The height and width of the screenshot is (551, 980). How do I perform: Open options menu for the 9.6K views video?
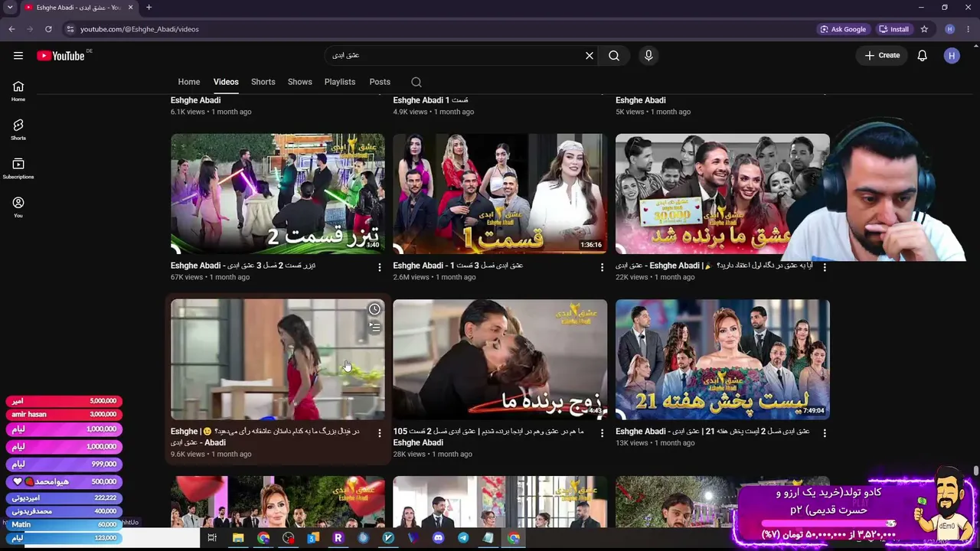coord(379,433)
